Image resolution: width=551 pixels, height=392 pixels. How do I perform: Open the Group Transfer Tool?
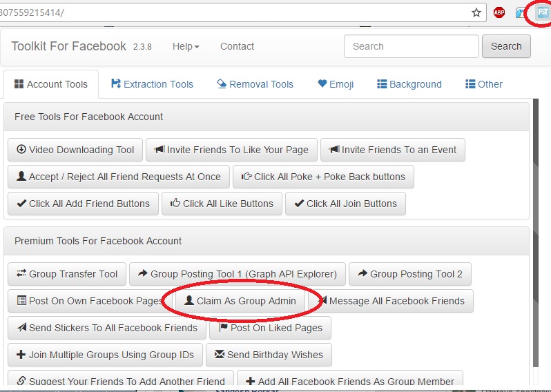(x=67, y=274)
